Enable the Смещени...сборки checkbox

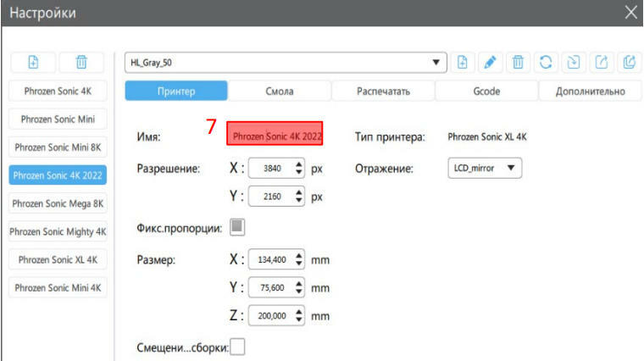point(237,347)
